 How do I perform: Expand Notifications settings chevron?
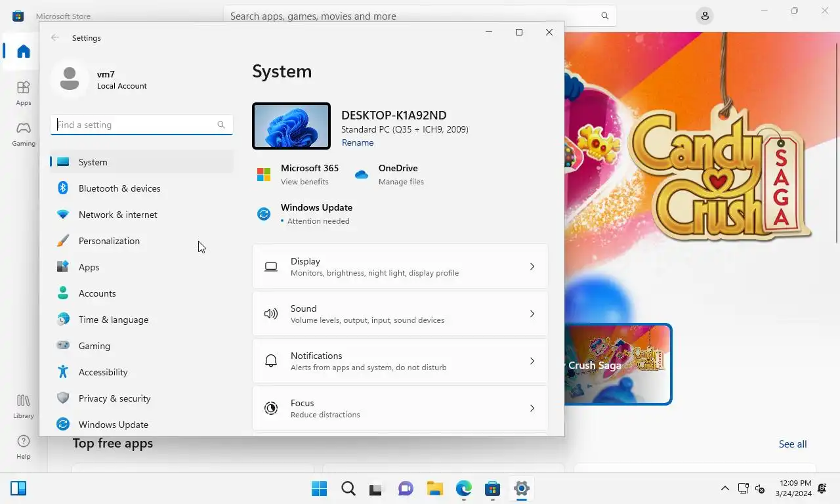point(532,361)
